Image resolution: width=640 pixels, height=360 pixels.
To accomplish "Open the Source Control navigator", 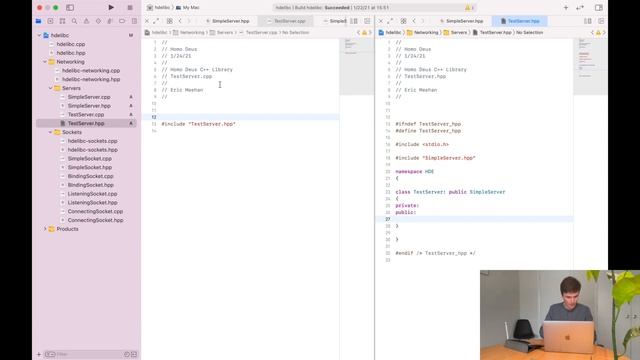I will point(50,21).
